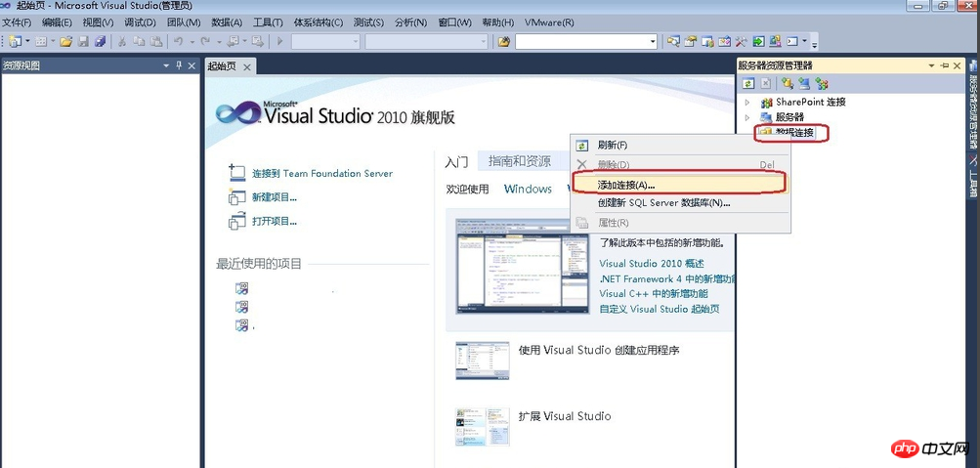Image resolution: width=980 pixels, height=468 pixels.
Task: Pin the Server Explorer panel with auto-hide toggle
Action: [x=944, y=65]
